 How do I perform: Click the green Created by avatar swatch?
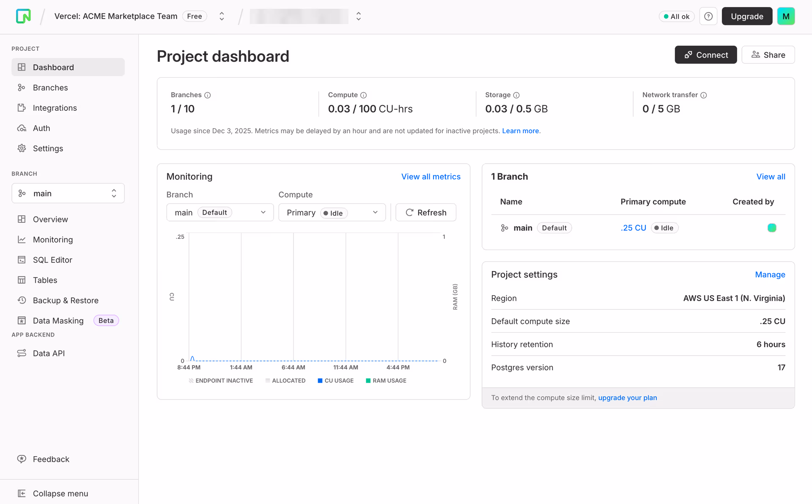772,228
